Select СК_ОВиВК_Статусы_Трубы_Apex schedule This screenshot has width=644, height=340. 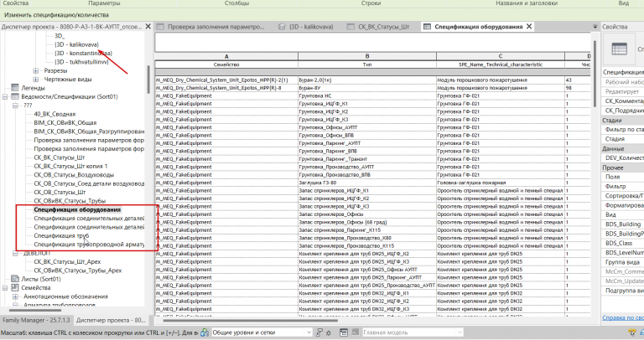78,270
